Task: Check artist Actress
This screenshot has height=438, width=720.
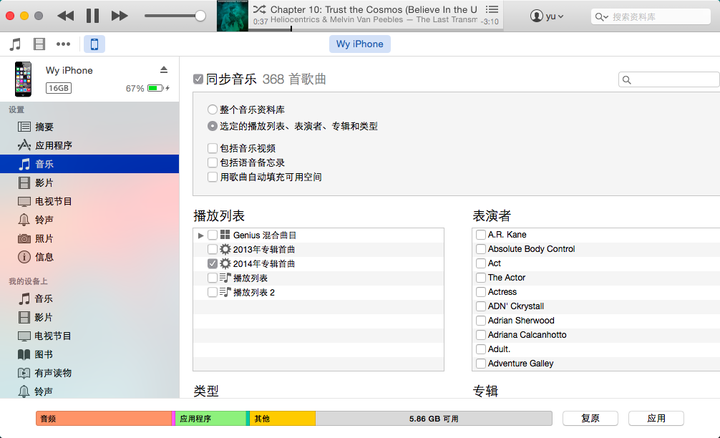Action: 481,292
